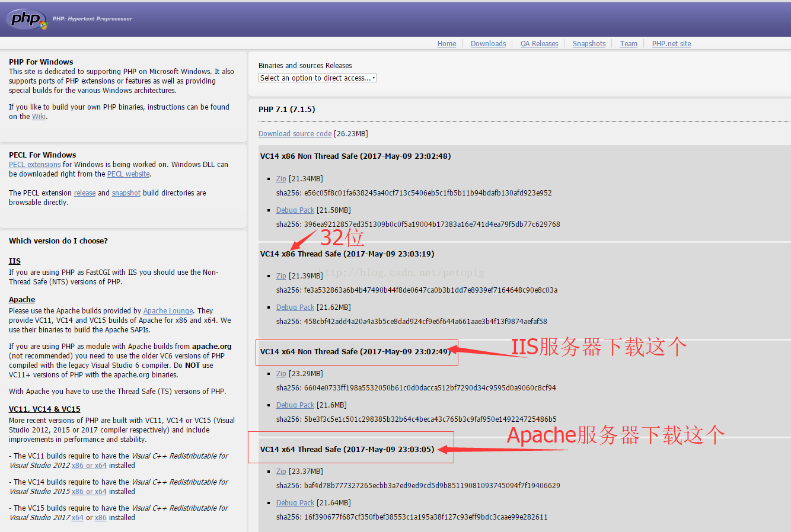This screenshot has height=532, width=791.
Task: Click VC14 x86 Non Thread Safe heading
Action: pos(355,156)
